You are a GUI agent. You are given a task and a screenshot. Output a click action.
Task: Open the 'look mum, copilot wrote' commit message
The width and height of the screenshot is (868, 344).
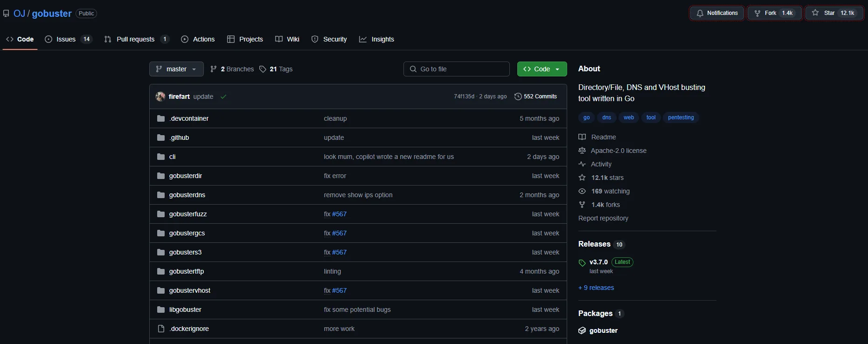pos(389,157)
